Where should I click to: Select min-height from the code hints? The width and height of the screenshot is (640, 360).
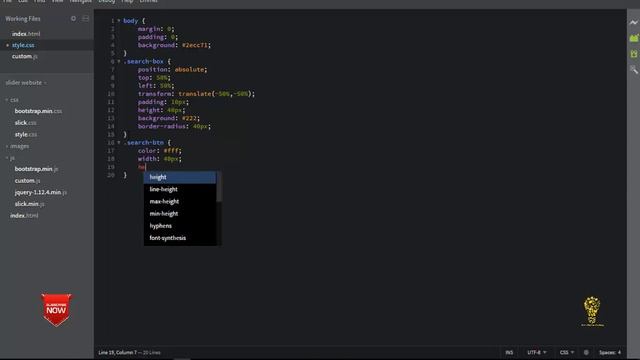pos(180,213)
